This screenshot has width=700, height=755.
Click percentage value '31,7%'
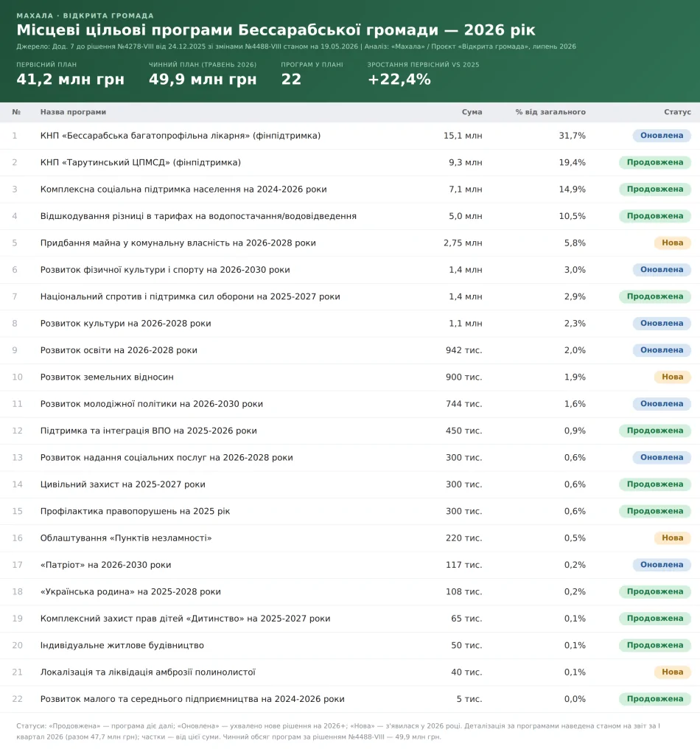click(x=572, y=136)
